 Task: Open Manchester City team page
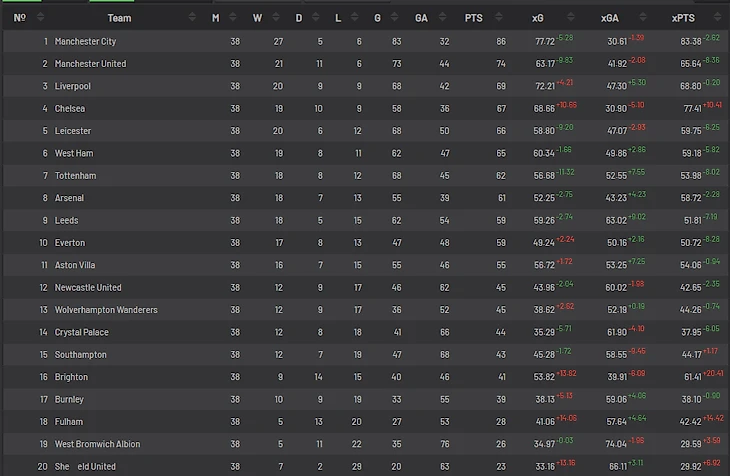86,42
